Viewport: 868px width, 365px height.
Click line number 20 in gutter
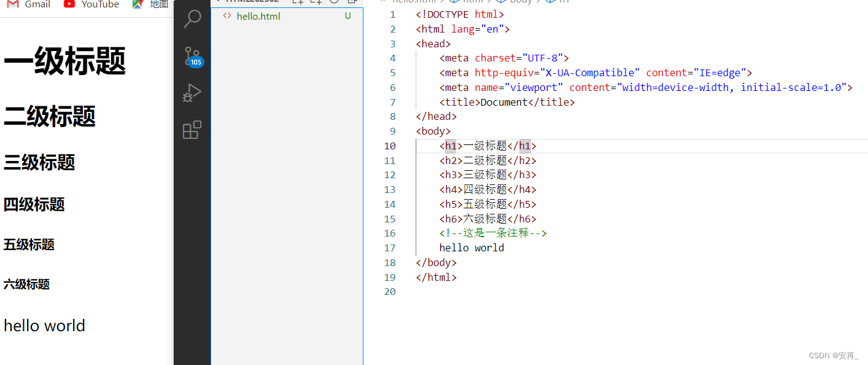click(390, 292)
